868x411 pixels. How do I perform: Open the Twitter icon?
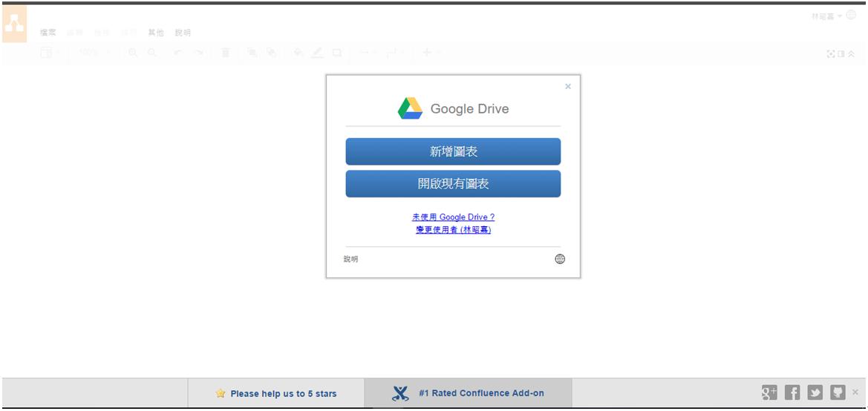[815, 392]
